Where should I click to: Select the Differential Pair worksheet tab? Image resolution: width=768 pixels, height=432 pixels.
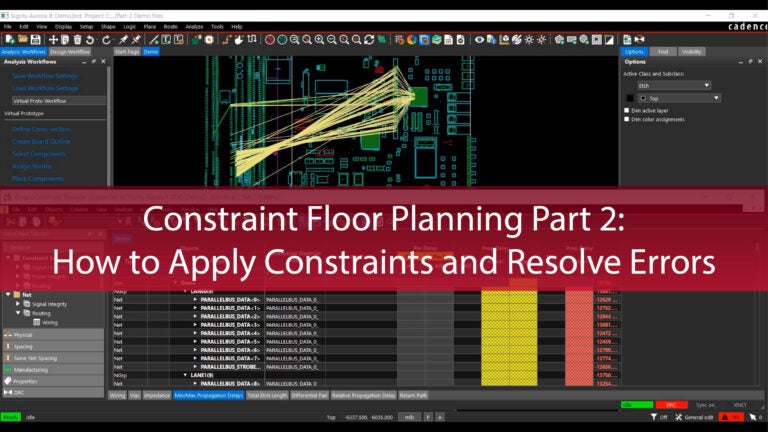pyautogui.click(x=309, y=395)
